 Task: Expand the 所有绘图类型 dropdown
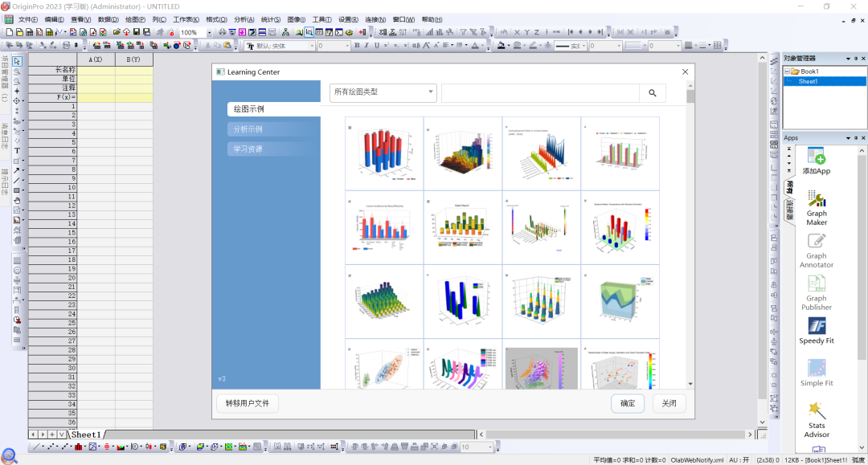pos(383,92)
